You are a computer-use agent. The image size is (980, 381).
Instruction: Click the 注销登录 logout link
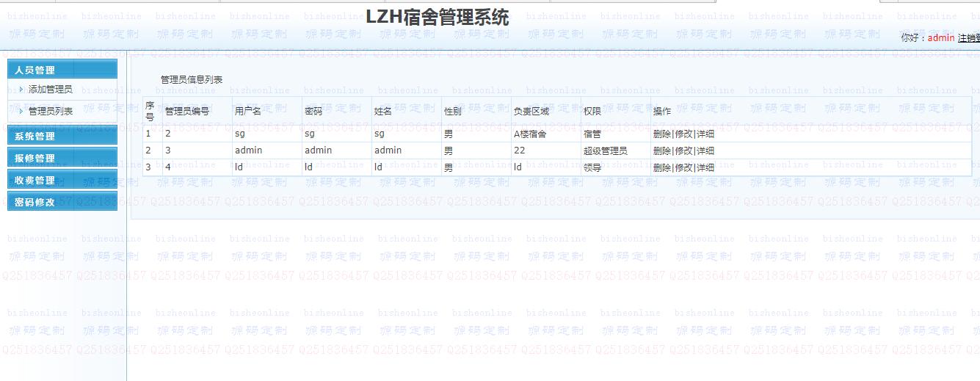tap(969, 38)
